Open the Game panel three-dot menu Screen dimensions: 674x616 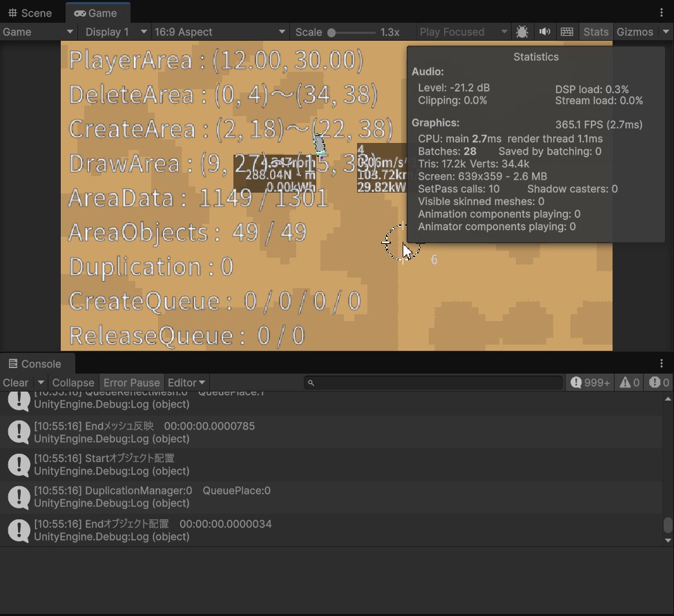coord(662,12)
